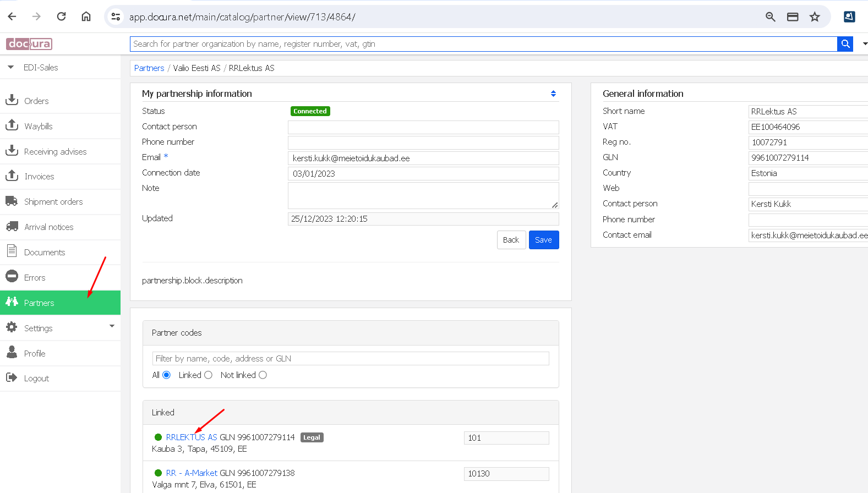Screen dimensions: 868x493
Task: Click into the Note text area
Action: pos(423,195)
